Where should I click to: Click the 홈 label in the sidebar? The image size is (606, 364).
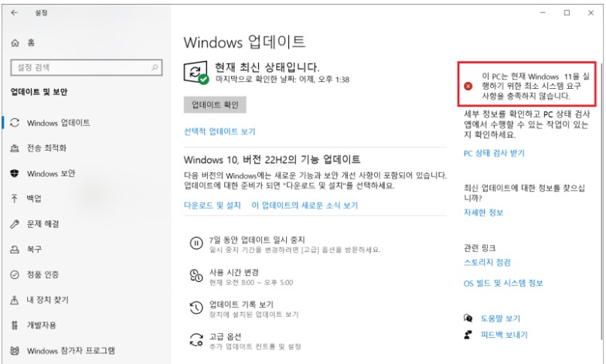coord(31,43)
